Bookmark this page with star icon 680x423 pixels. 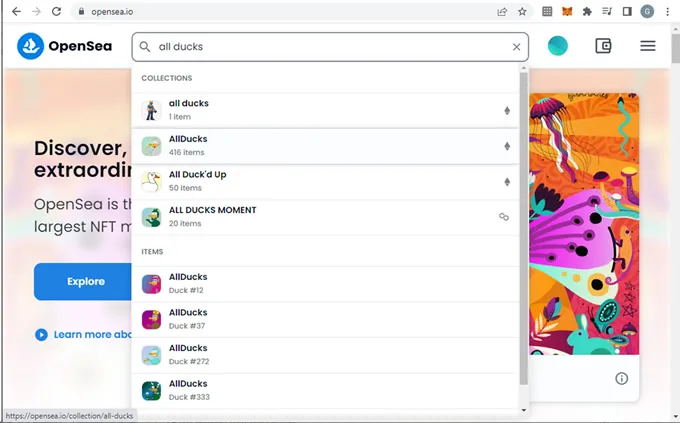click(522, 11)
